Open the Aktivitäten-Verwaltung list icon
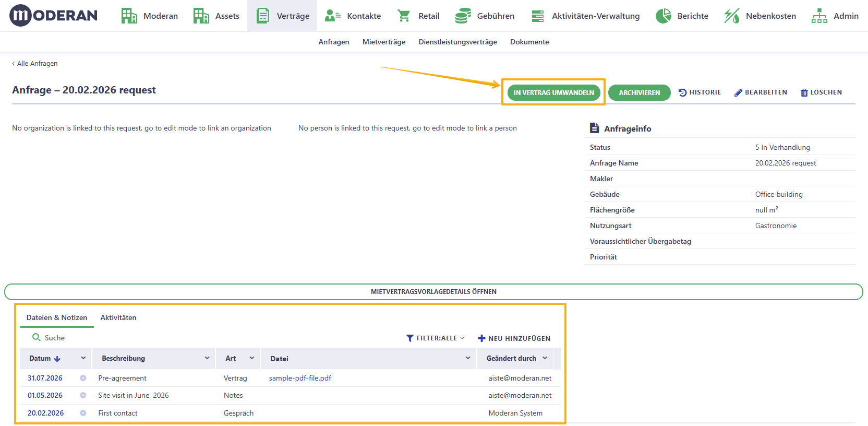This screenshot has height=426, width=868. 537,16
